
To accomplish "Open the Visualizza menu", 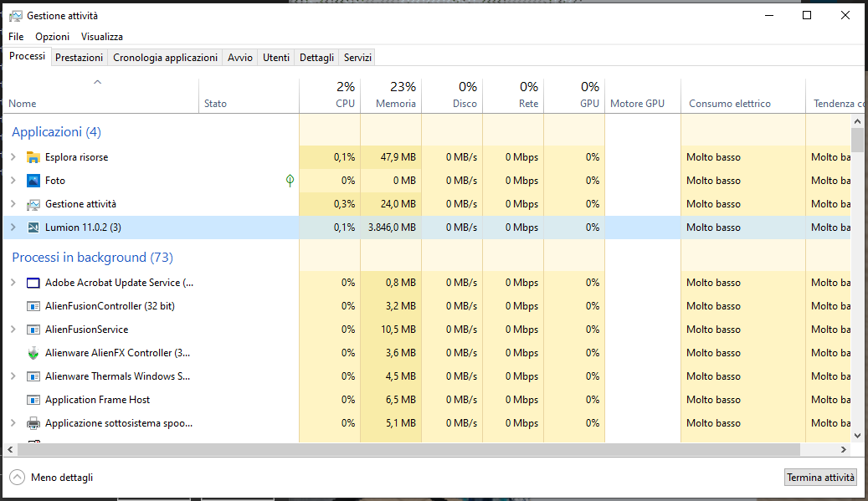I will tap(102, 37).
